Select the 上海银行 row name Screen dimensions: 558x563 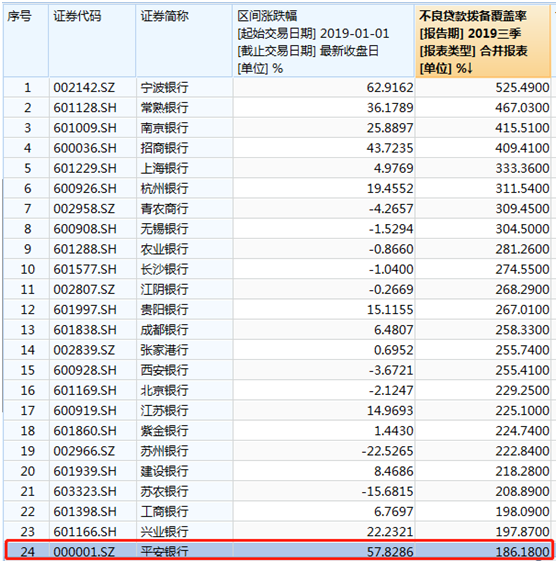pos(164,168)
